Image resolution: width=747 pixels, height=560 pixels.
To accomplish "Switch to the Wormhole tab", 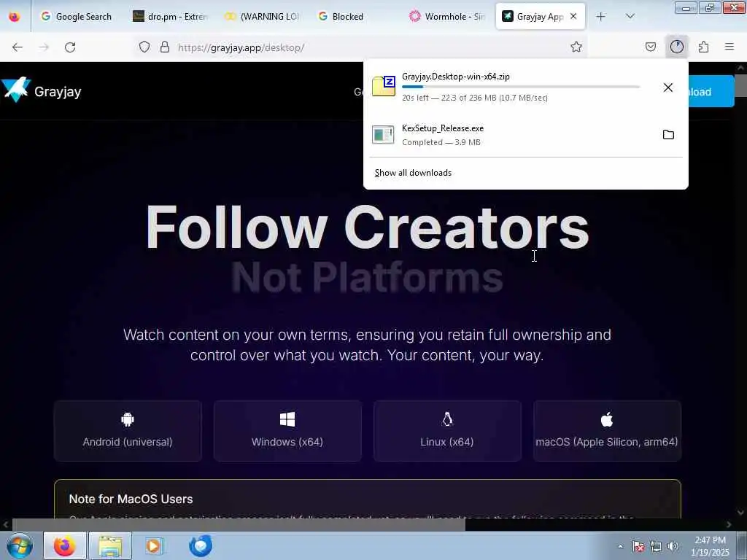I will pyautogui.click(x=448, y=17).
